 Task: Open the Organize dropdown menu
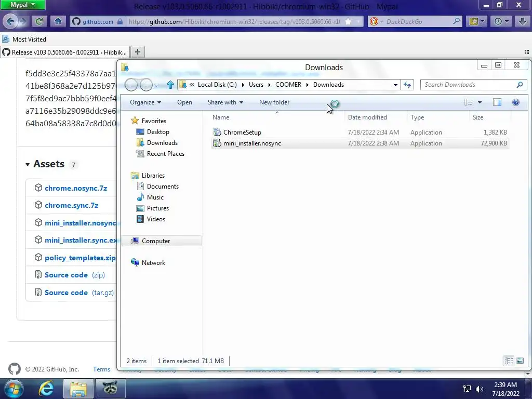145,102
